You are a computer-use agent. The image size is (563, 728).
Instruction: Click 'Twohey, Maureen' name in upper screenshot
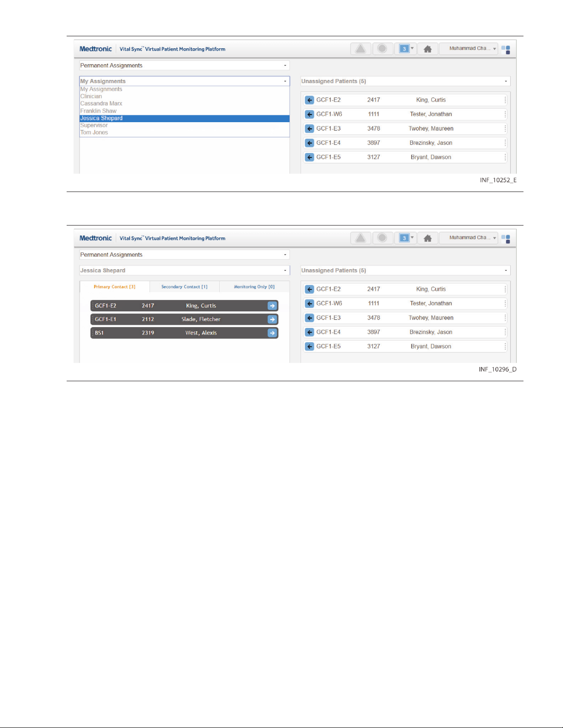pyautogui.click(x=431, y=129)
